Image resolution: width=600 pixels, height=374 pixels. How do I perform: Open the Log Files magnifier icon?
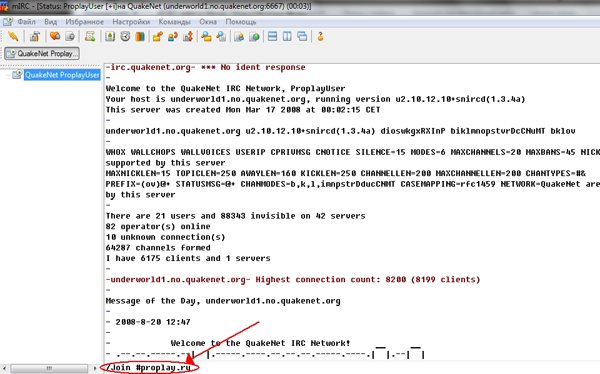coord(221,36)
